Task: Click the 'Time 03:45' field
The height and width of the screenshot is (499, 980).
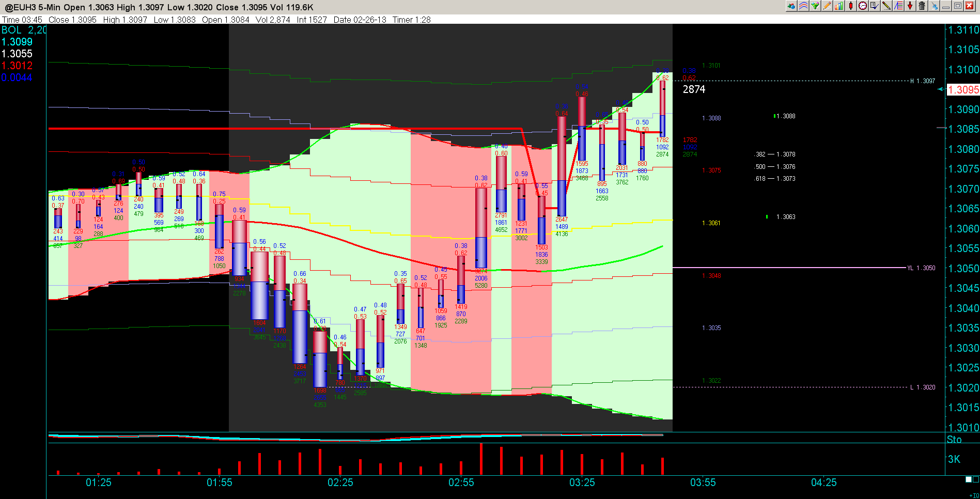Action: point(22,20)
